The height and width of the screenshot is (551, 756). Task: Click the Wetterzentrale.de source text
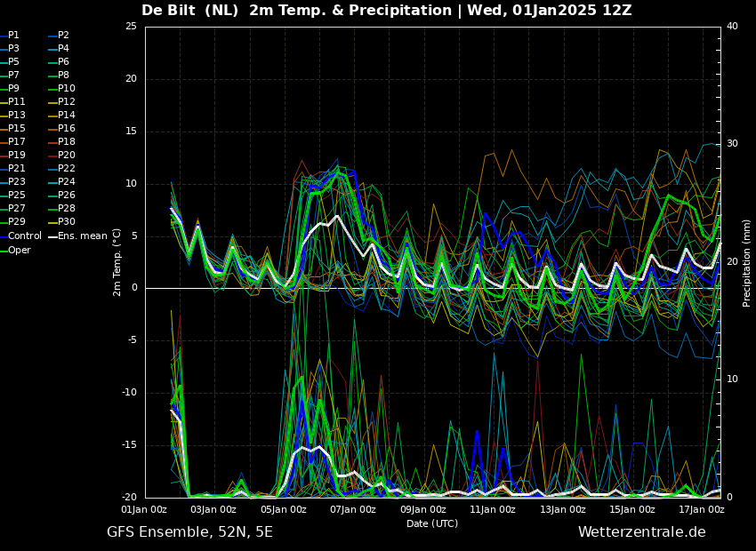(641, 532)
